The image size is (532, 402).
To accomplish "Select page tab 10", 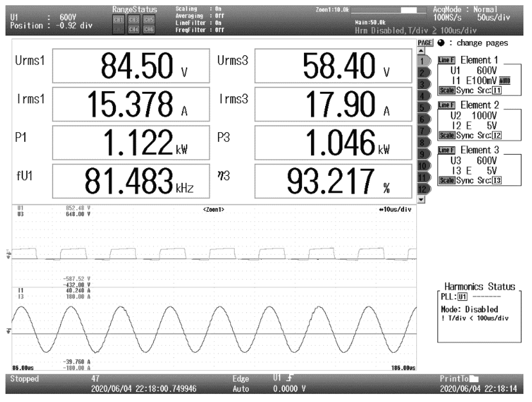I will [x=424, y=166].
